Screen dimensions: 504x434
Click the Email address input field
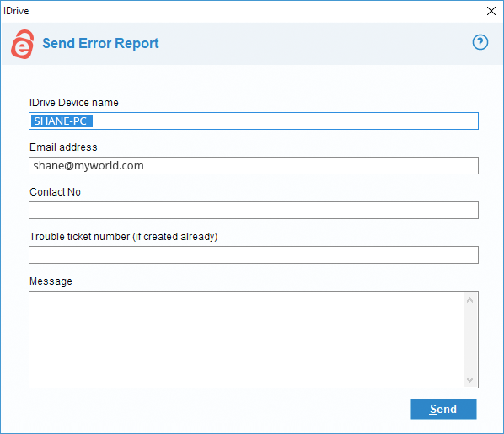pyautogui.click(x=254, y=165)
